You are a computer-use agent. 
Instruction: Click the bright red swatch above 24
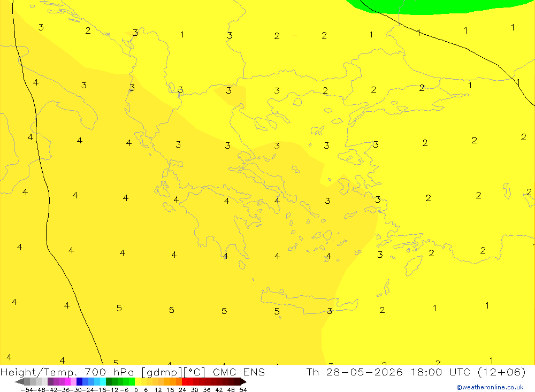(185, 381)
